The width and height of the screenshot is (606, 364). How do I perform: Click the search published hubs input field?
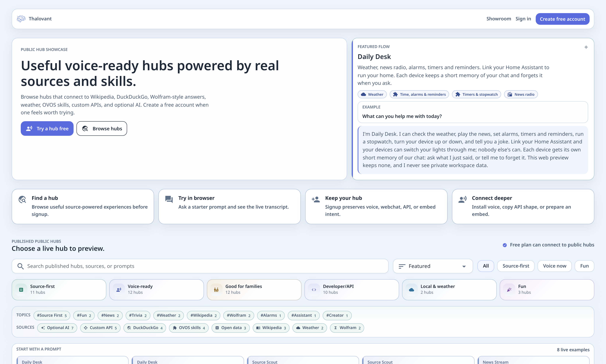(200, 266)
